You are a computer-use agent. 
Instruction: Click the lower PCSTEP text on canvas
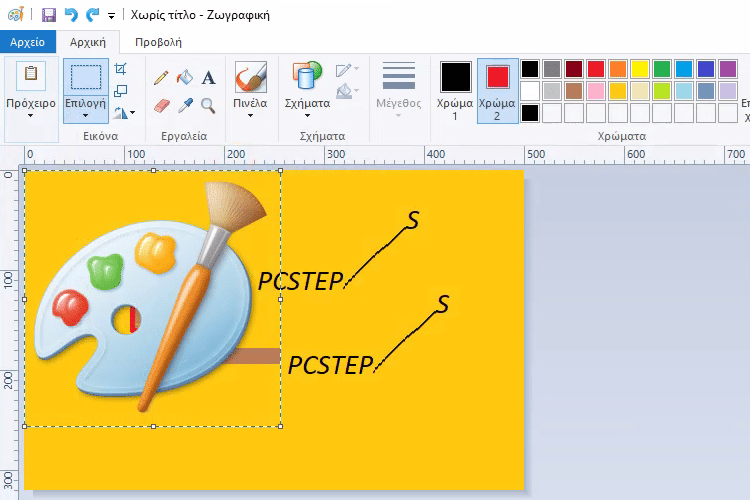330,365
